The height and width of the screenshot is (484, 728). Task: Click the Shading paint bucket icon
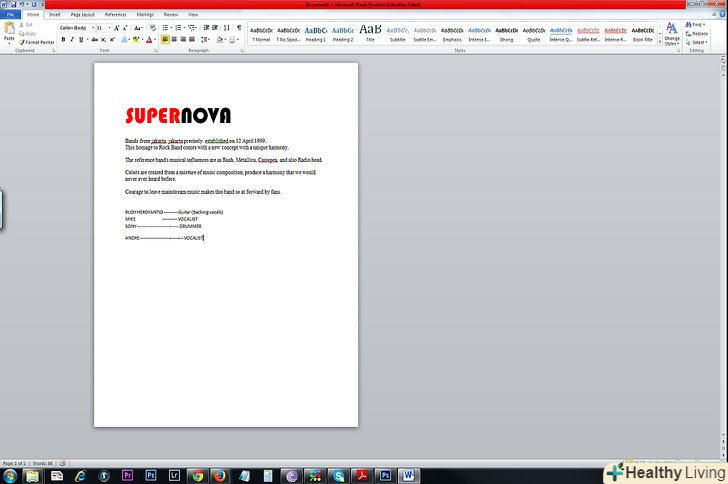[x=221, y=40]
